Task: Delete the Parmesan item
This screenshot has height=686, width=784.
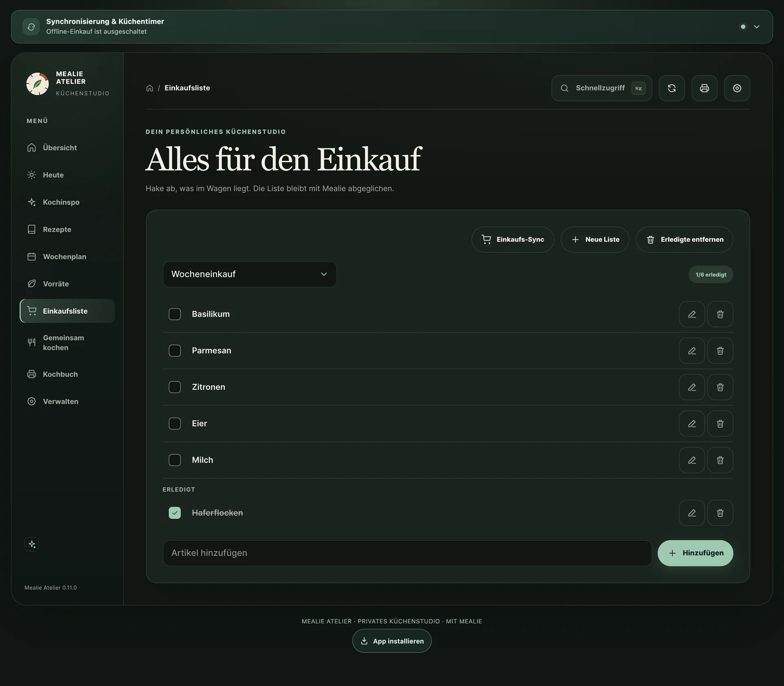Action: click(x=720, y=351)
